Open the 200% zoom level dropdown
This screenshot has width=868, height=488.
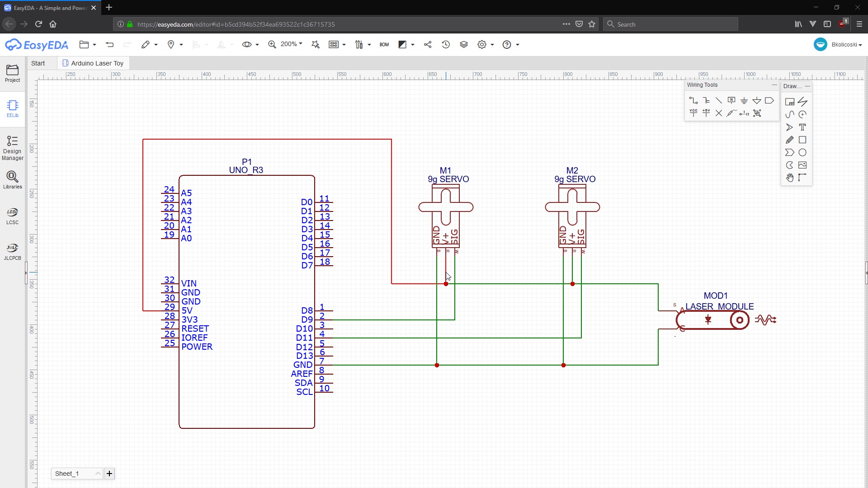click(292, 44)
